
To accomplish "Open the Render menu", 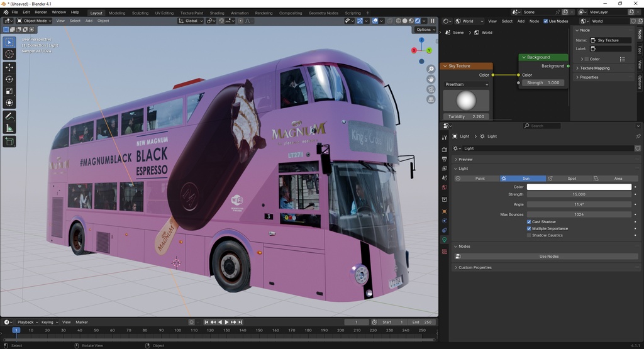I will click(x=40, y=12).
